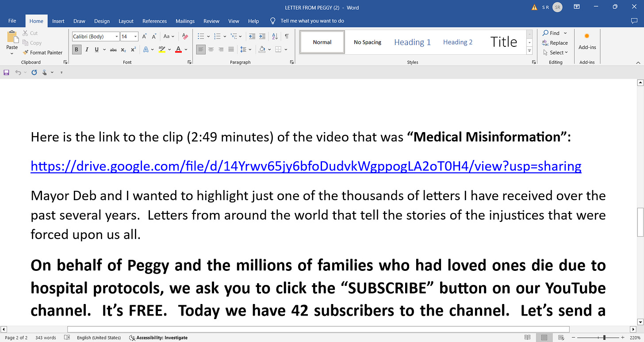Screen dimensions: 644x342
Task: Click the zoom slider in status bar
Action: tap(604, 338)
